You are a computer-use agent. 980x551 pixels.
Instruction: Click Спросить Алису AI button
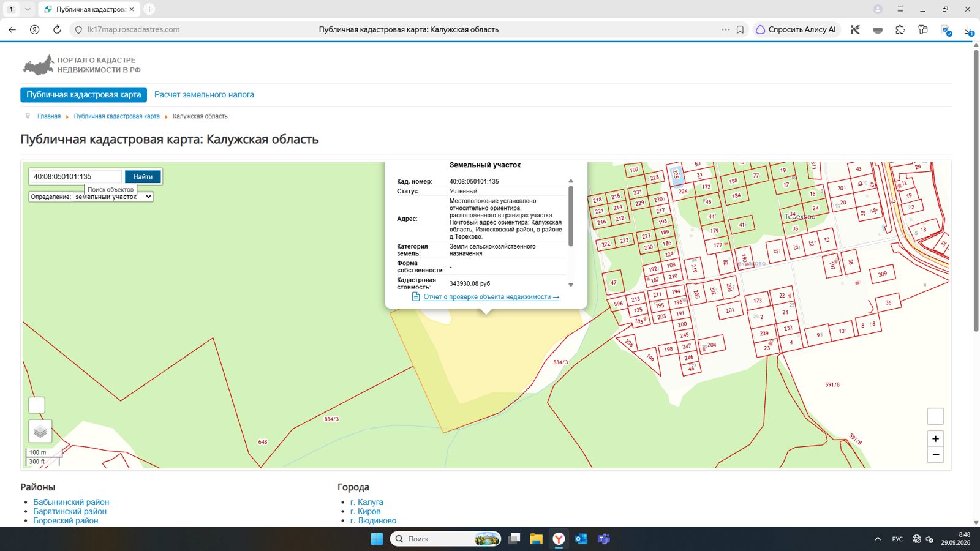point(796,29)
